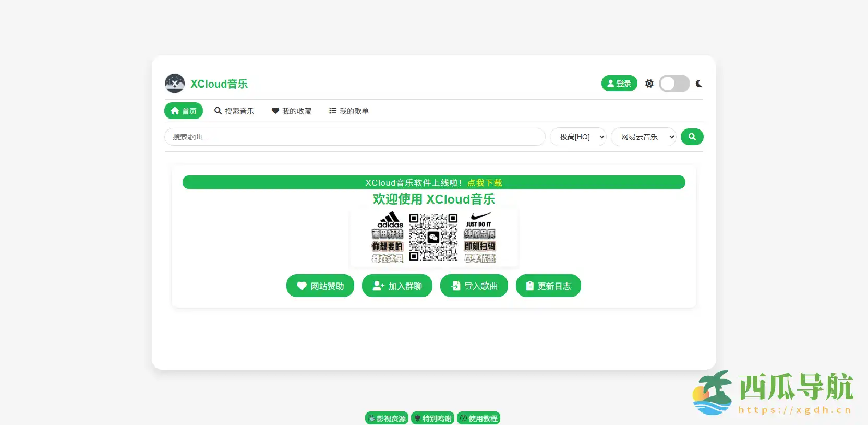This screenshot has width=868, height=425.
Task: Switch to the 首页 tab
Action: (x=184, y=111)
